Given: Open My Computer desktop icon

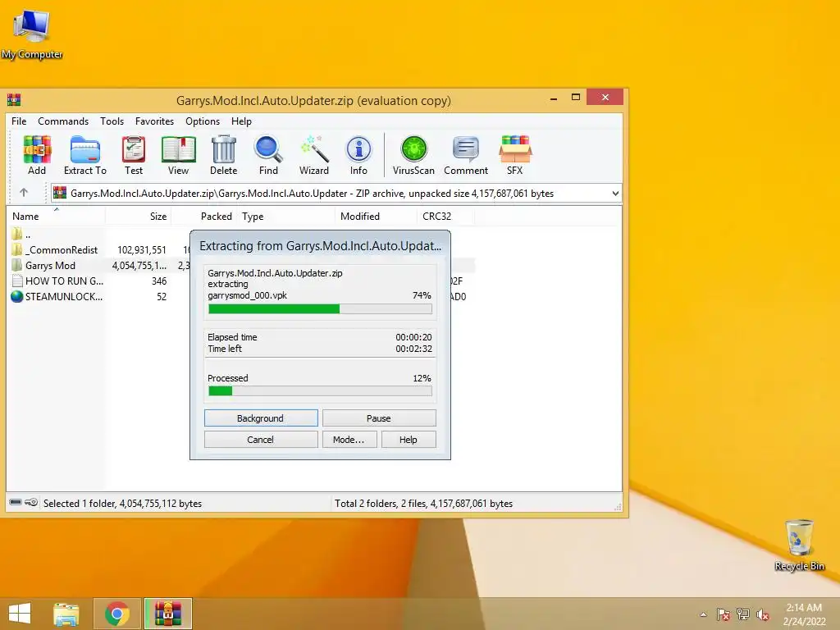Looking at the screenshot, I should click(x=32, y=34).
